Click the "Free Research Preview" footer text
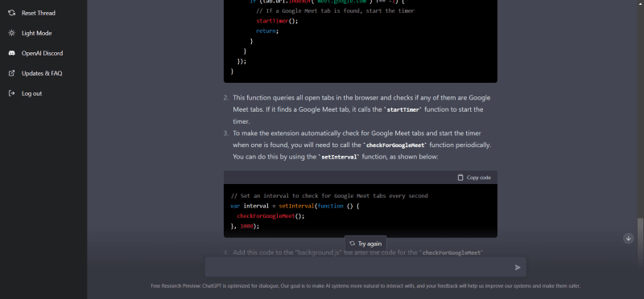Screen dimensions: 644x299 365,286
